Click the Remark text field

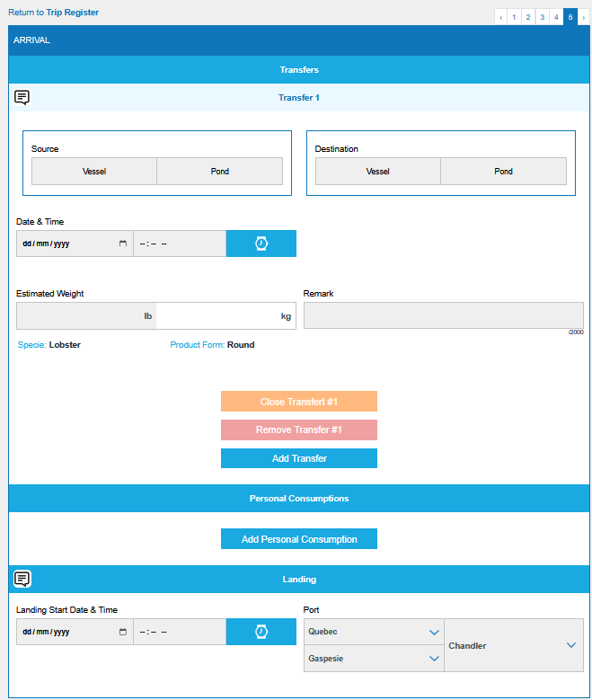(443, 315)
